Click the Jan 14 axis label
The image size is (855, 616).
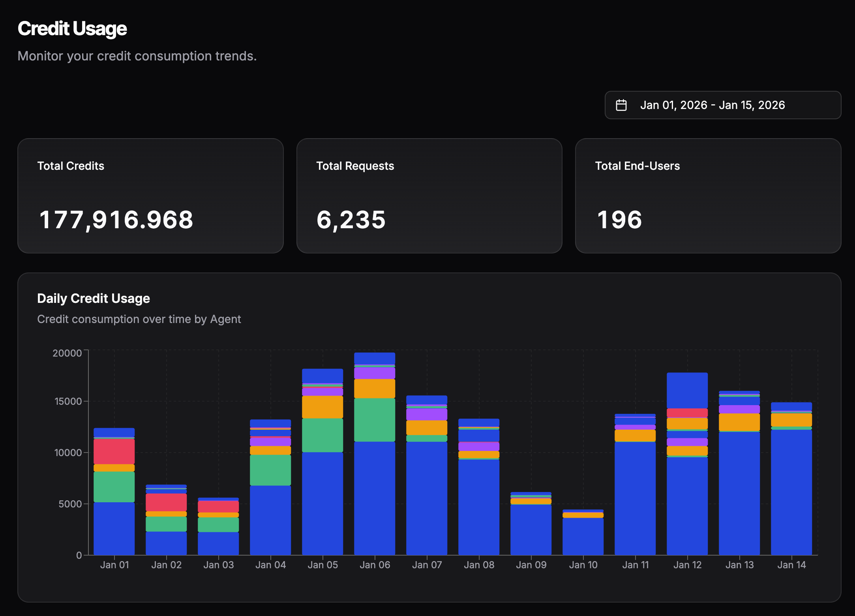tap(791, 565)
